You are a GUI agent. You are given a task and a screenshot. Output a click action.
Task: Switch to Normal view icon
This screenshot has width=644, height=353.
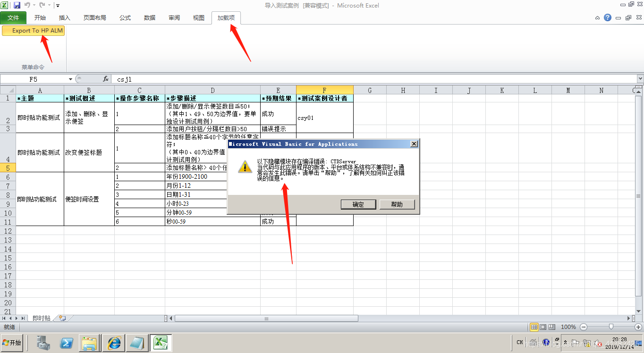click(534, 327)
